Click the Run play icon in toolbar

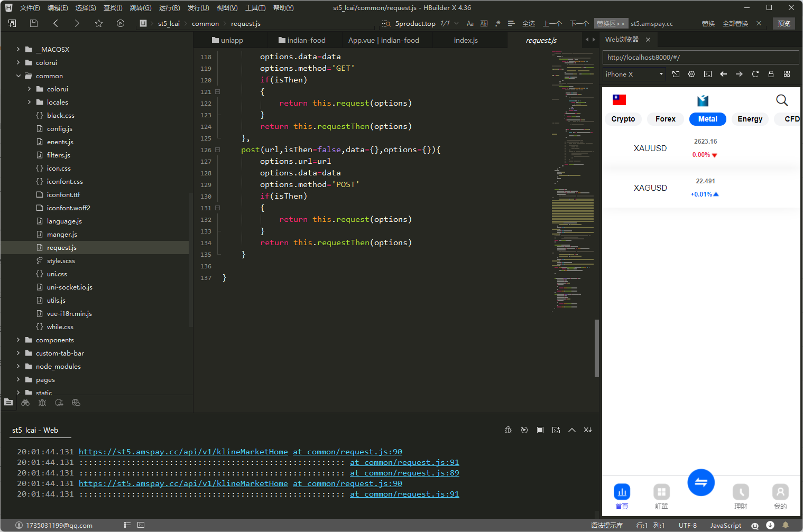[x=121, y=23]
